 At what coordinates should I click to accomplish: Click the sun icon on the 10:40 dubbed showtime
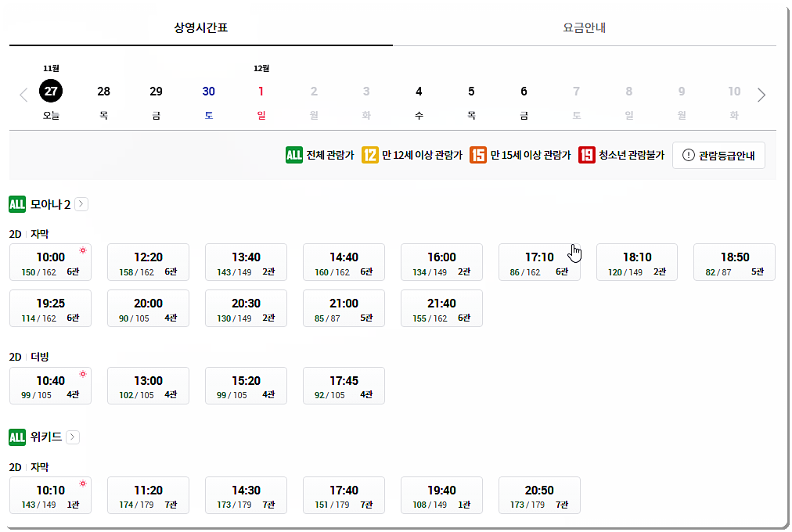tap(81, 376)
